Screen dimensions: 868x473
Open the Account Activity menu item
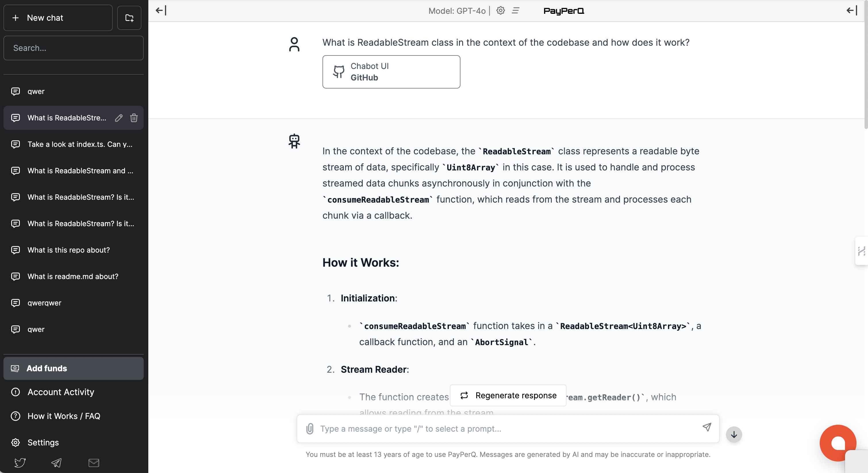(x=61, y=392)
